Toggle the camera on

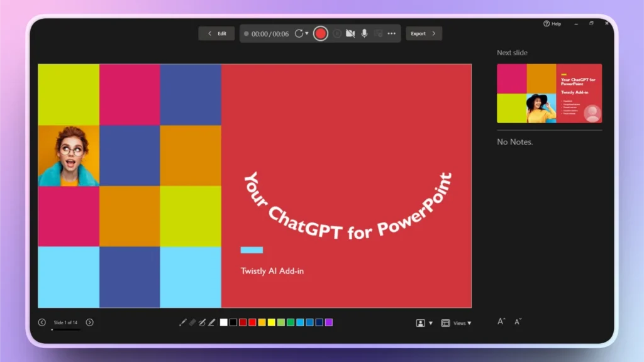pos(350,33)
